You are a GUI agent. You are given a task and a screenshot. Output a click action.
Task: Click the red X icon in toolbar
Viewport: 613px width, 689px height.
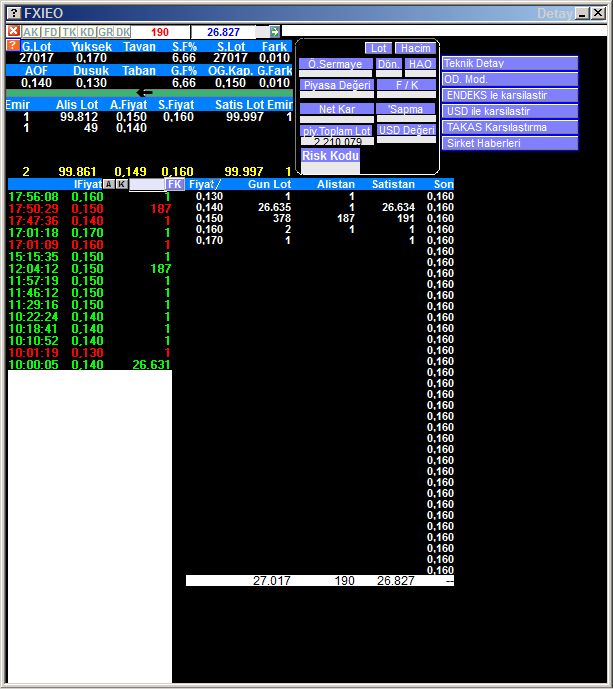13,32
